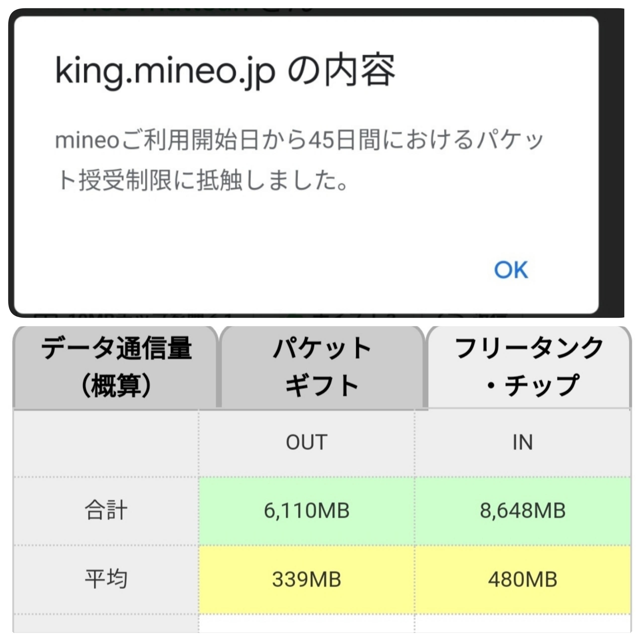Tap the 339MB average OUT cell
Screen dimensions: 644x644
[x=307, y=579]
